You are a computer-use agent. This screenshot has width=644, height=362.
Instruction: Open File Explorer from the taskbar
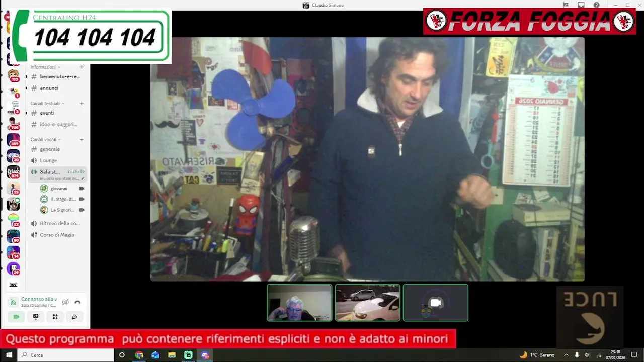172,355
